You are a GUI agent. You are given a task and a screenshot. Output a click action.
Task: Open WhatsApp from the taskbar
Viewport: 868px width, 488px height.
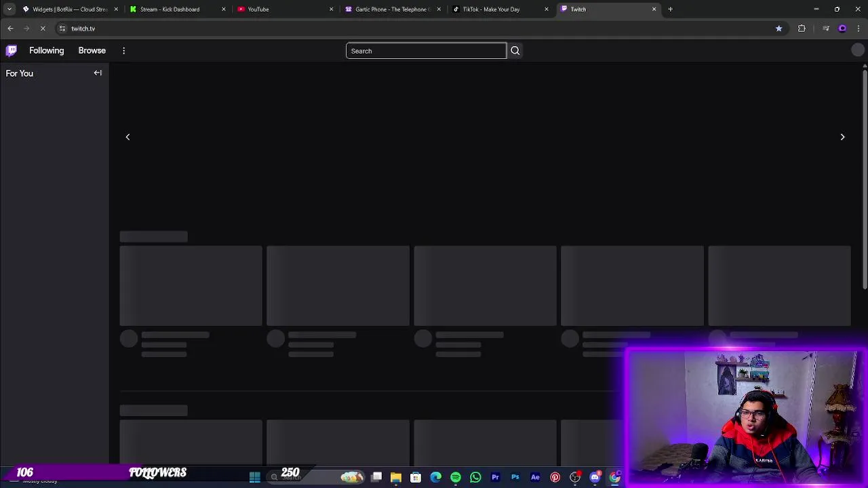click(x=475, y=477)
